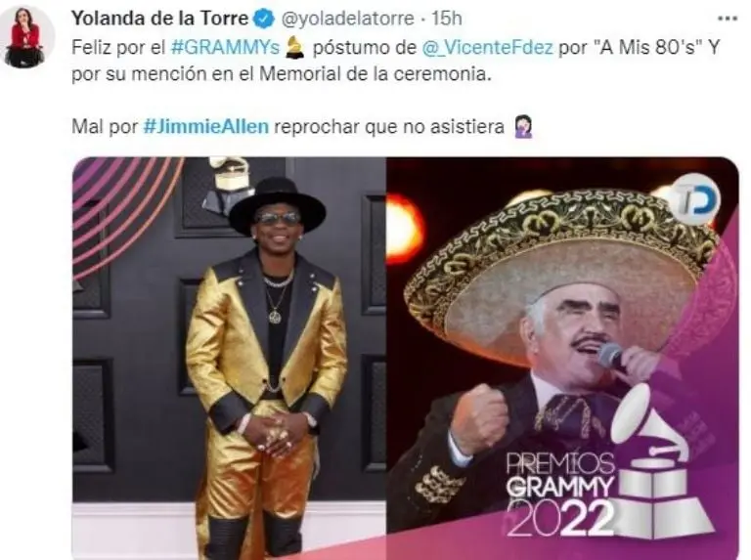751x560 pixels.
Task: Click the Premios Grammy 2022 logo text
Action: pos(560,494)
